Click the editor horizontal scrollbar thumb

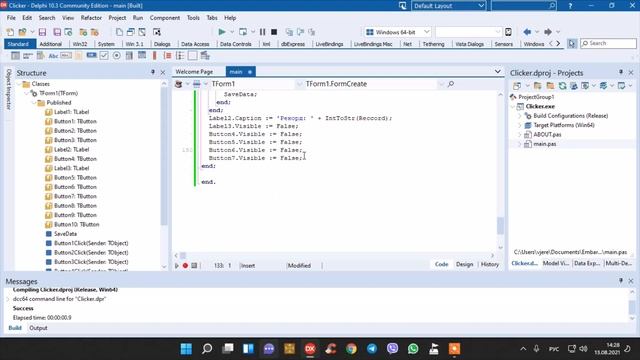pos(183,256)
